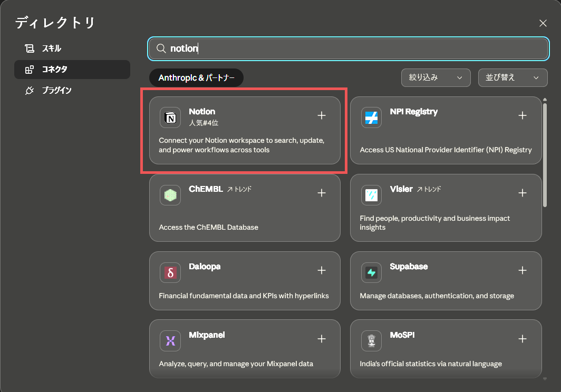Image resolution: width=561 pixels, height=392 pixels.
Task: Open the 並び替え sort dropdown
Action: click(512, 77)
